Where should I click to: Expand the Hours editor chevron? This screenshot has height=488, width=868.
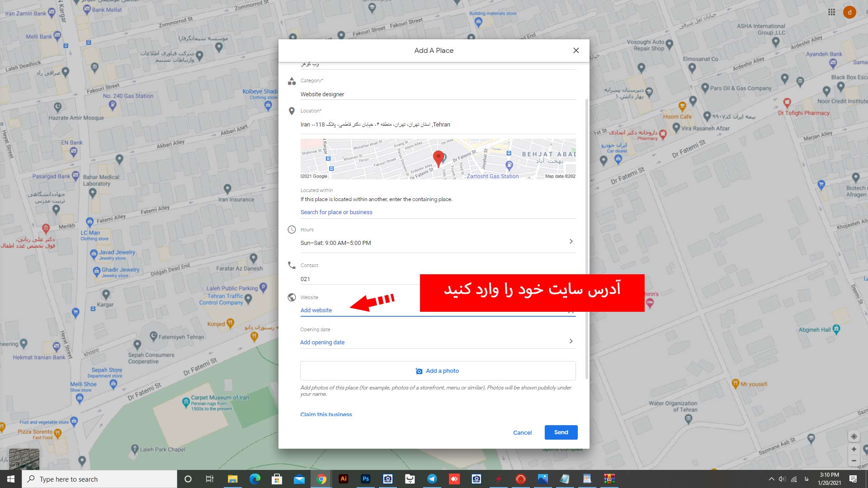click(x=571, y=241)
